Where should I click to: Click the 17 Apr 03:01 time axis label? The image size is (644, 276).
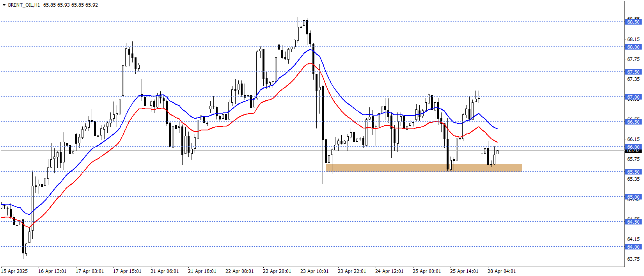[90, 271]
